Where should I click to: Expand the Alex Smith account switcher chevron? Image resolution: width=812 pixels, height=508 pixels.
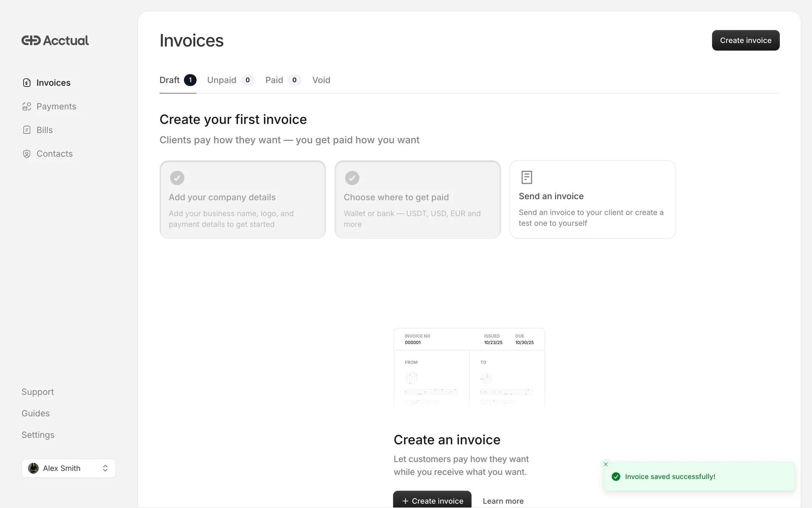point(105,468)
